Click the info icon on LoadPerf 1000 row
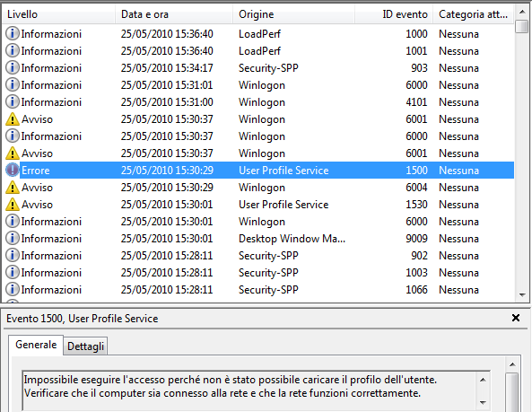 [x=13, y=33]
